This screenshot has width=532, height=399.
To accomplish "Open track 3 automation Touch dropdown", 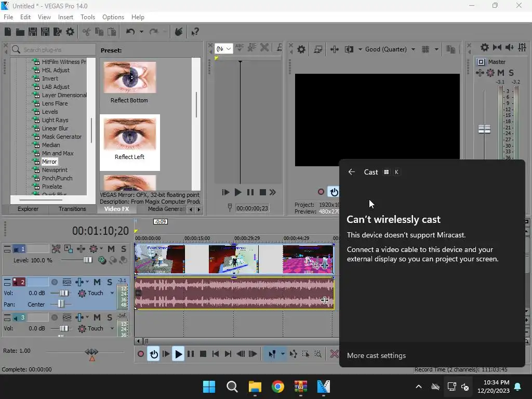I will point(112,328).
